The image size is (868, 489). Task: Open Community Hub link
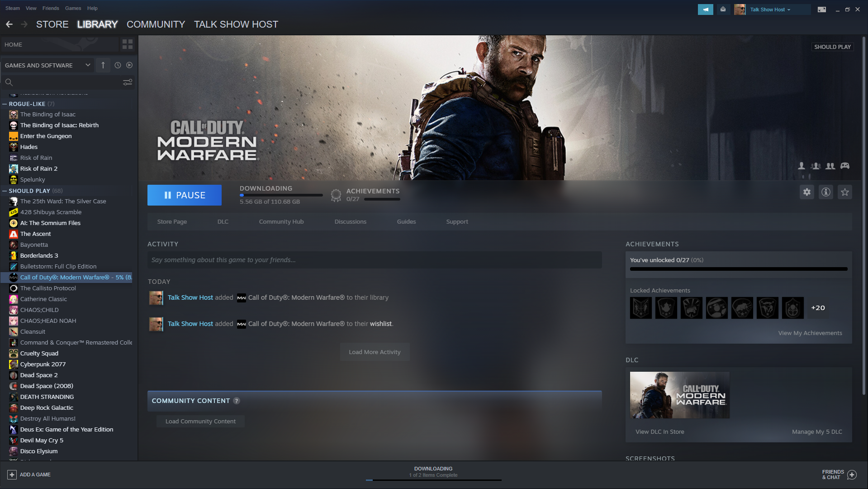tap(281, 221)
